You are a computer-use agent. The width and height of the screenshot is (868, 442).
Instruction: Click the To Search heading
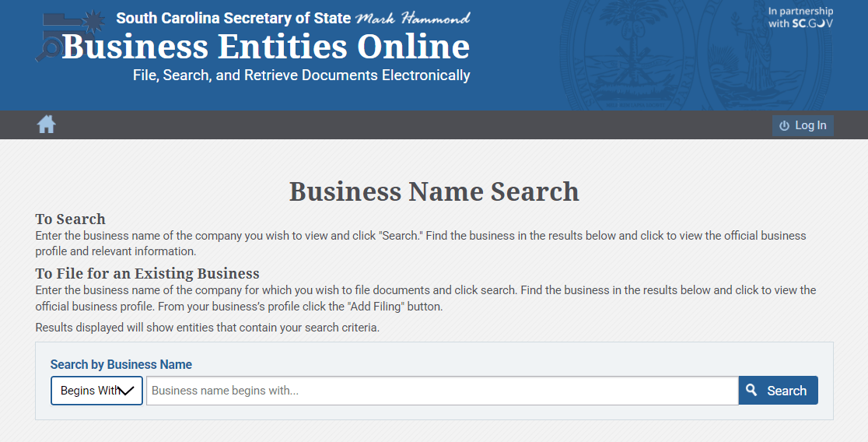[x=70, y=219]
